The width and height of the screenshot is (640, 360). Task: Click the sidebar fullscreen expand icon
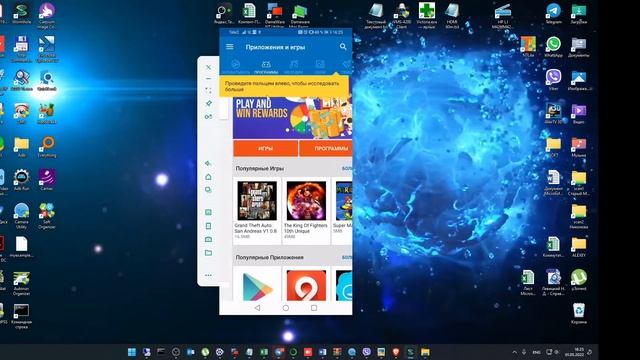point(209,90)
